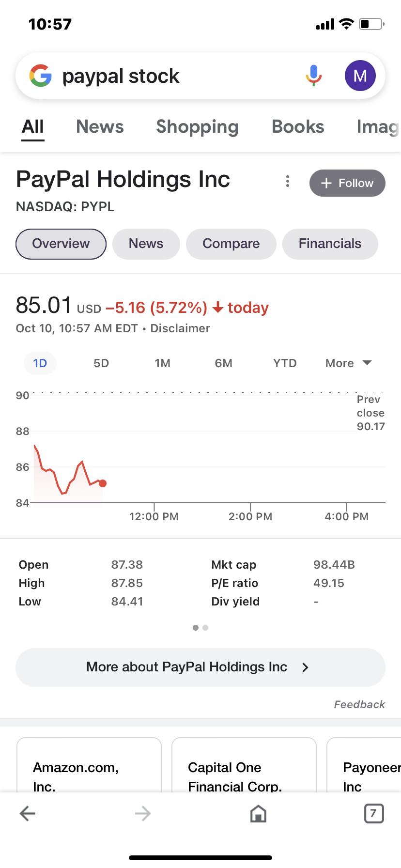Open the account profile avatar M
The height and width of the screenshot is (868, 401).
click(360, 76)
